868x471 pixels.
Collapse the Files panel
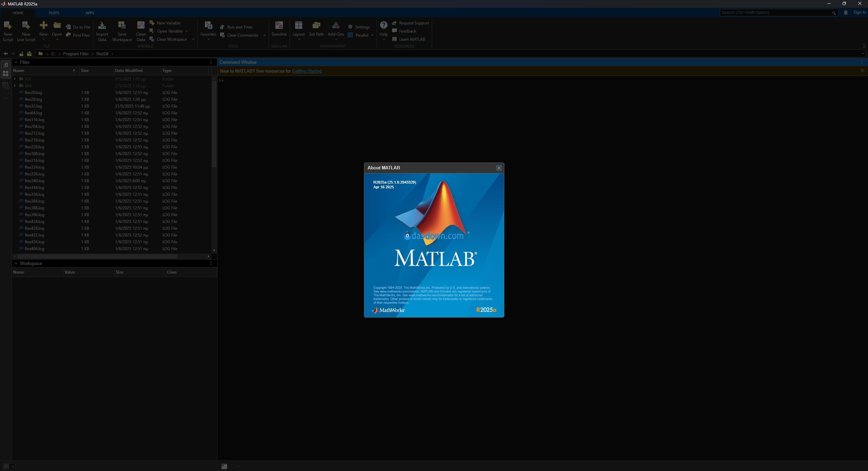coord(16,62)
